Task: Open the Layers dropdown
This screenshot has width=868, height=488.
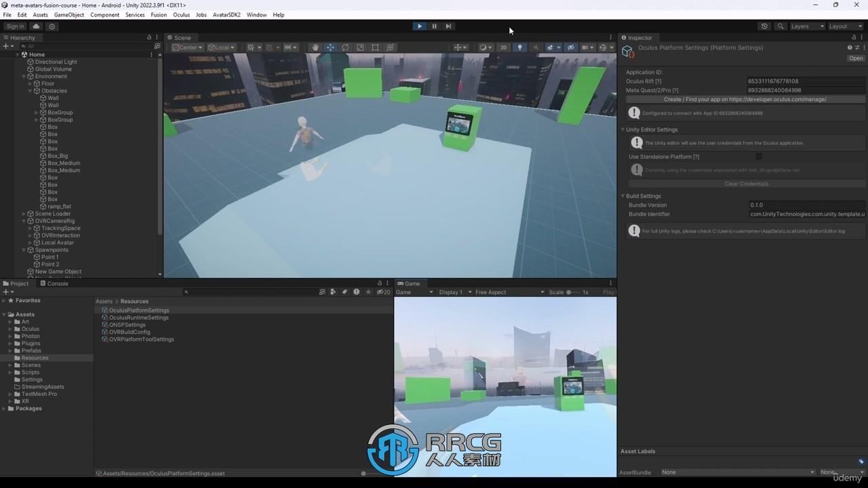Action: [807, 26]
